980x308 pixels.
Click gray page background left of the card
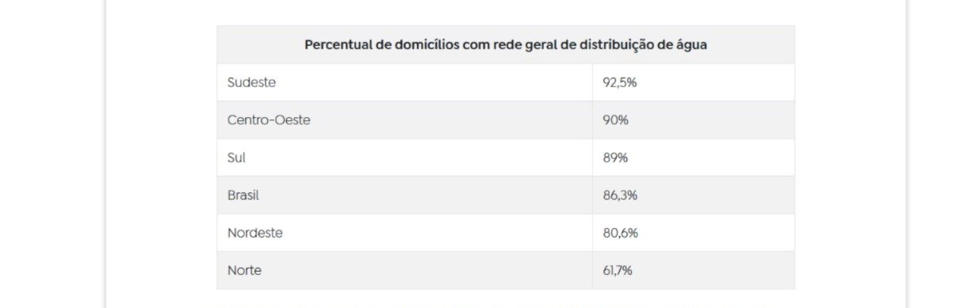52,158
